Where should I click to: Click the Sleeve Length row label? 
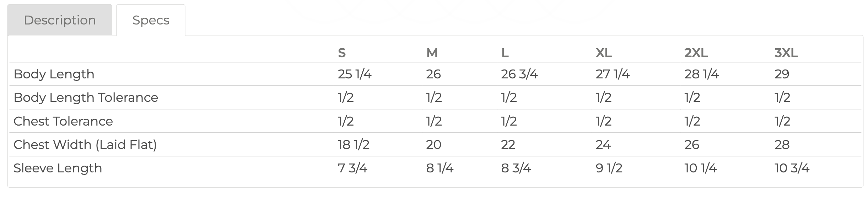(58, 168)
